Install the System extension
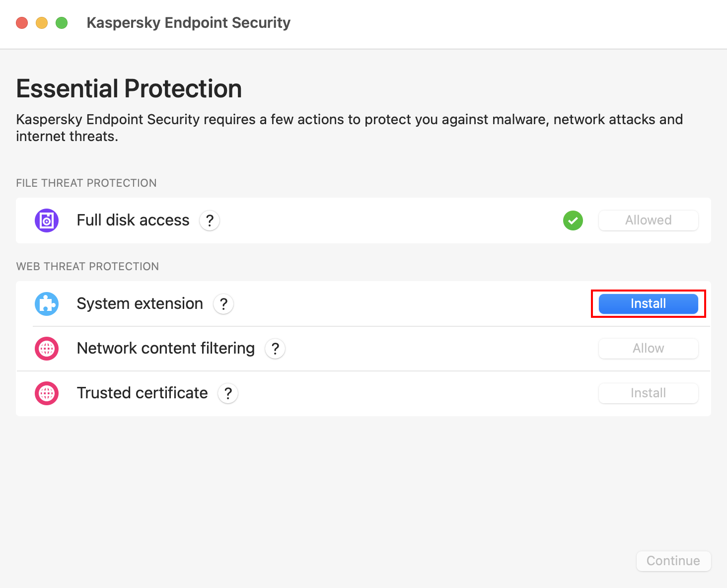The height and width of the screenshot is (588, 727). click(648, 304)
